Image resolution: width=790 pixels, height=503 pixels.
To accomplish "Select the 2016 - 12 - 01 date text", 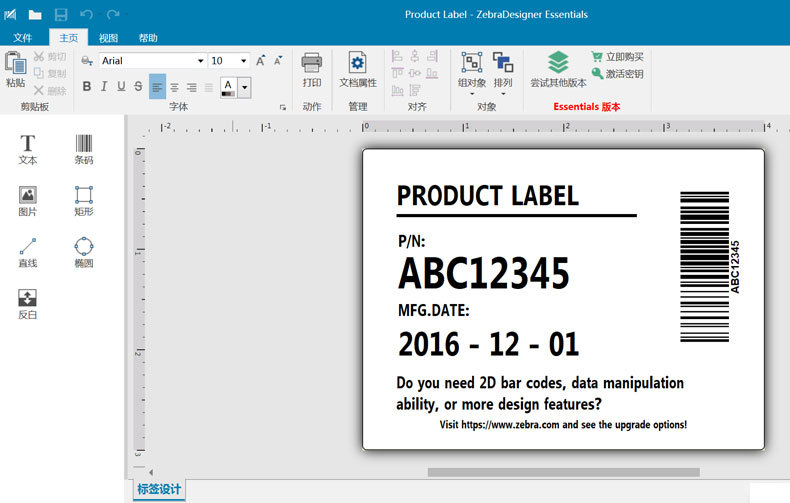I will click(x=488, y=344).
